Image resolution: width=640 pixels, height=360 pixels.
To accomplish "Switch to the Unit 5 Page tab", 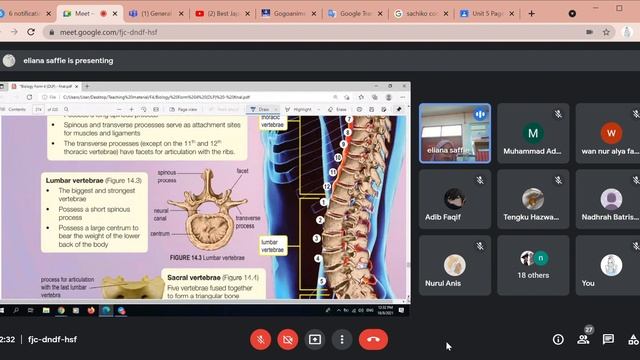I will 487,13.
